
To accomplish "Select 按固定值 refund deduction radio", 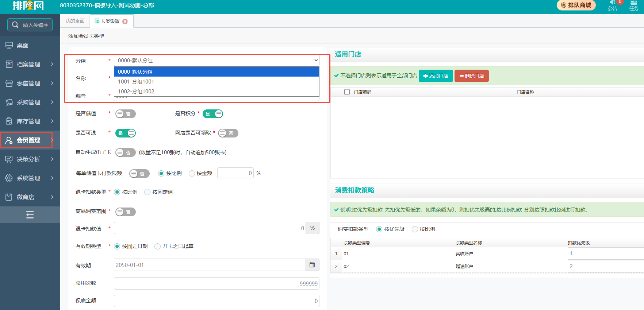I will [x=147, y=192].
